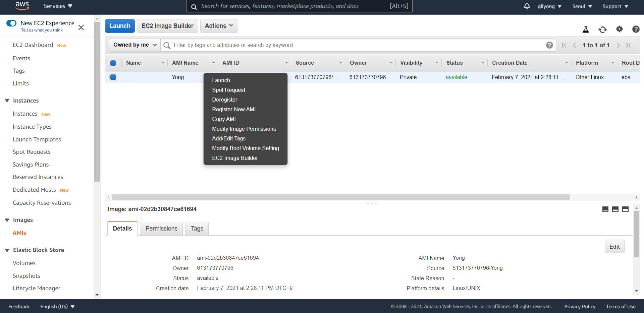The image size is (644, 313).
Task: Open Launch Templates sidebar link
Action: pos(37,139)
